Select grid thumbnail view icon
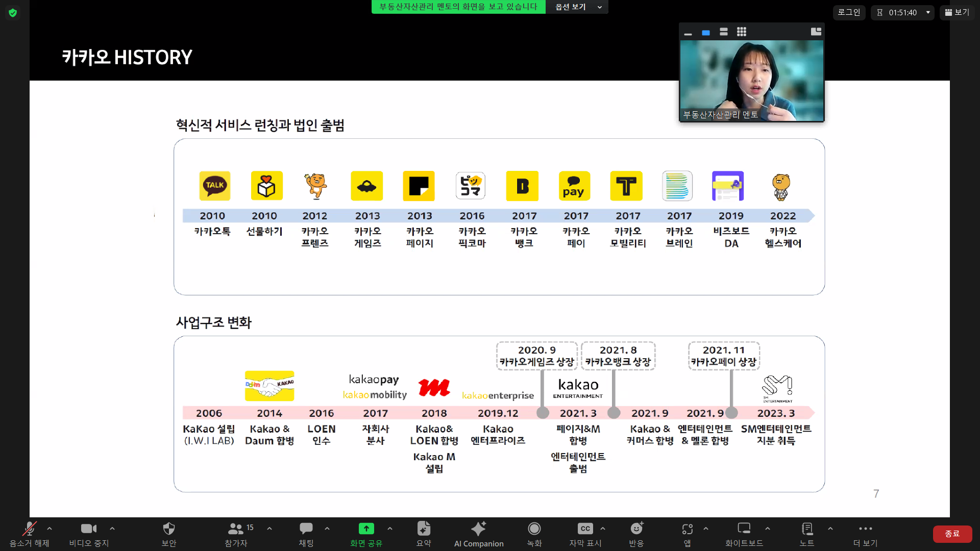 click(742, 32)
